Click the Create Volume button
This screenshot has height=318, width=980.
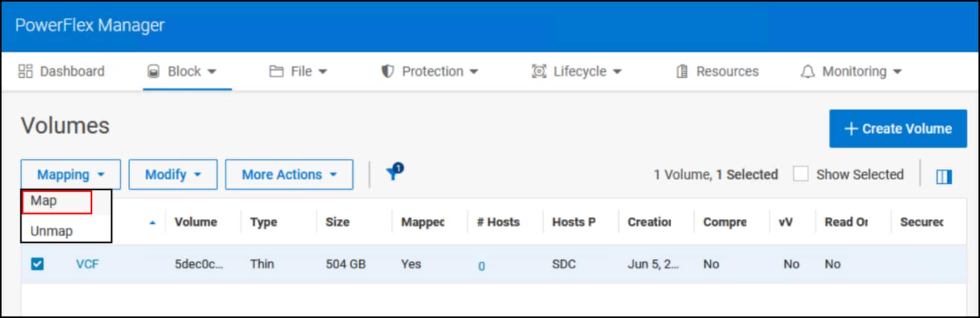pyautogui.click(x=898, y=128)
